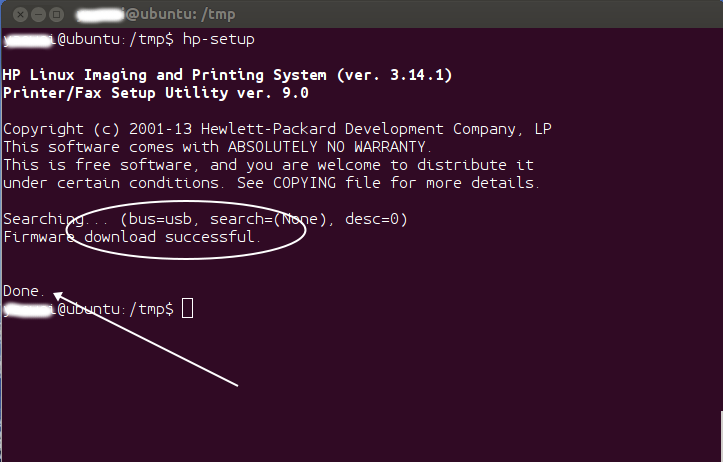The image size is (723, 462).
Task: Click the "ABSOLUTELY NO WARRANTY" text
Action: [x=327, y=147]
